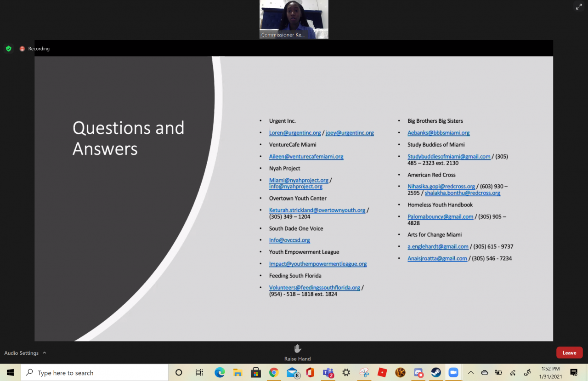Click the 'Questions and Answers' slide title

click(128, 138)
